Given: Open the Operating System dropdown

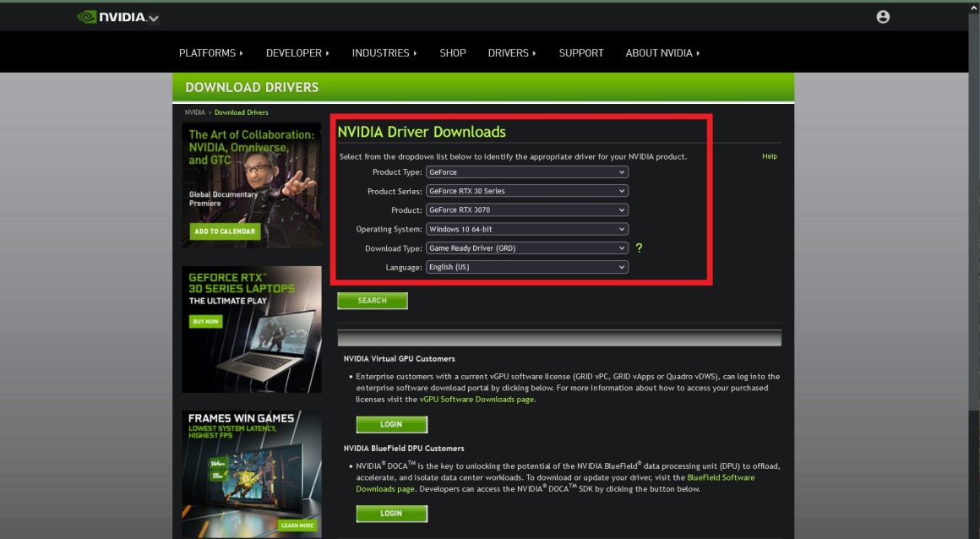Looking at the screenshot, I should [x=527, y=229].
